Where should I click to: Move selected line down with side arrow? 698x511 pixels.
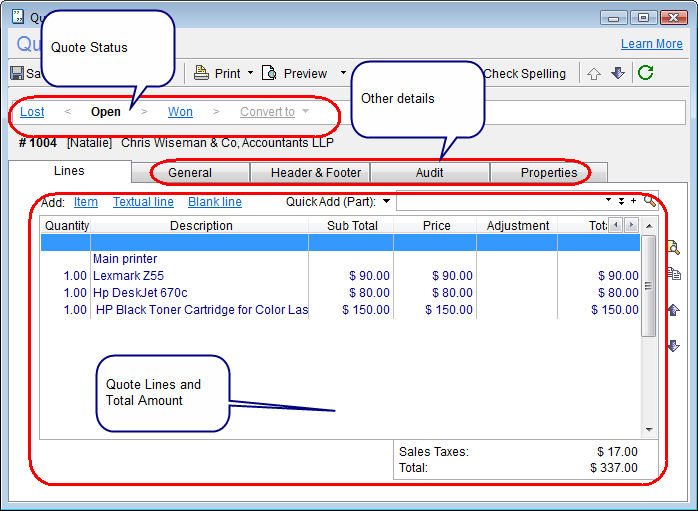click(x=673, y=346)
